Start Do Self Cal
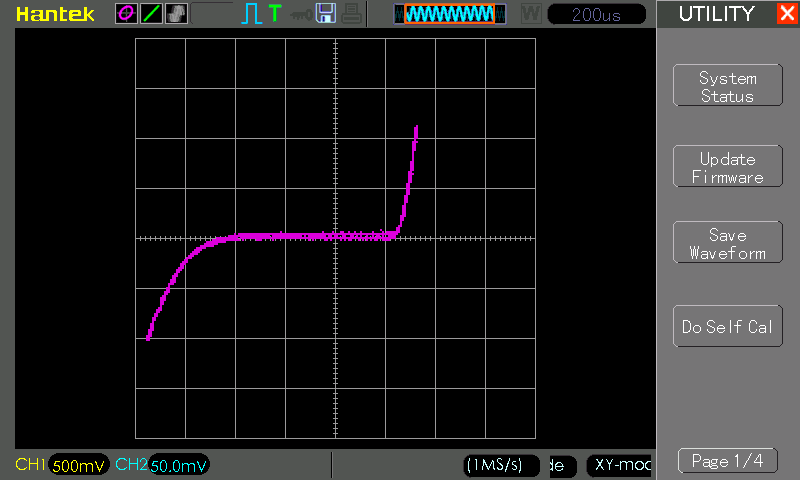 [728, 326]
